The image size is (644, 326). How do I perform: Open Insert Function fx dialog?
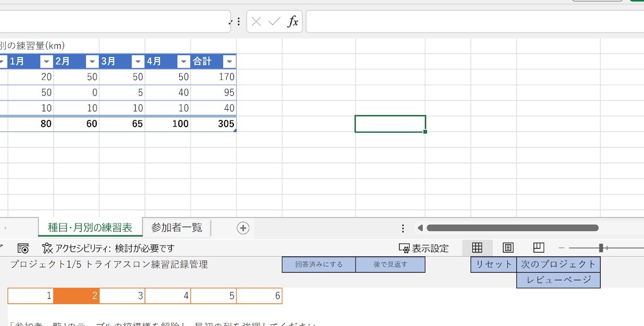point(292,21)
